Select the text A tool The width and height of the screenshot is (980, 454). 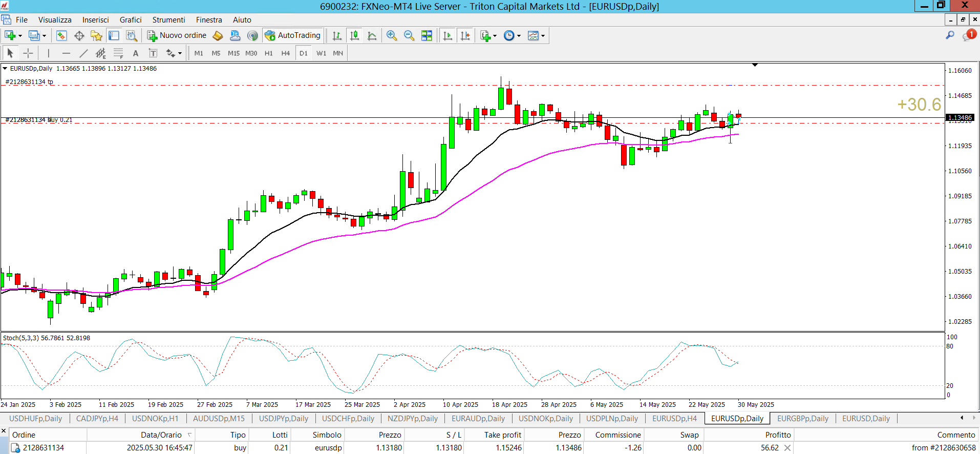(x=136, y=53)
